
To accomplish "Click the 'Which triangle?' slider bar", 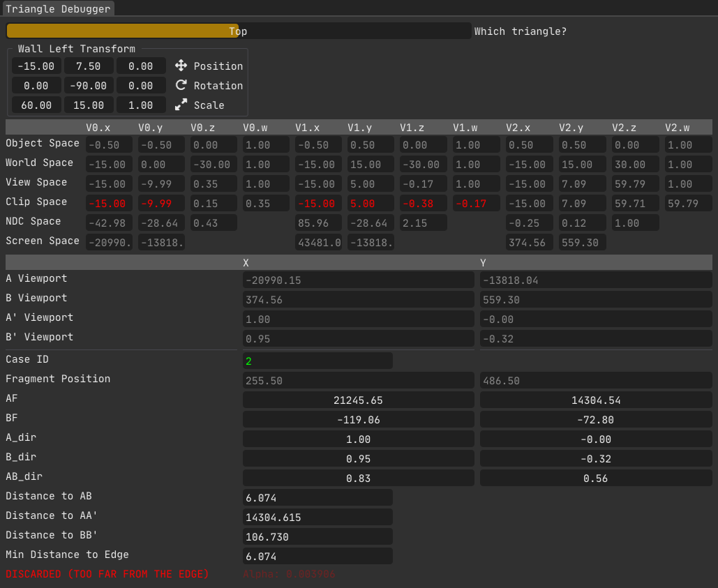I will click(x=239, y=31).
